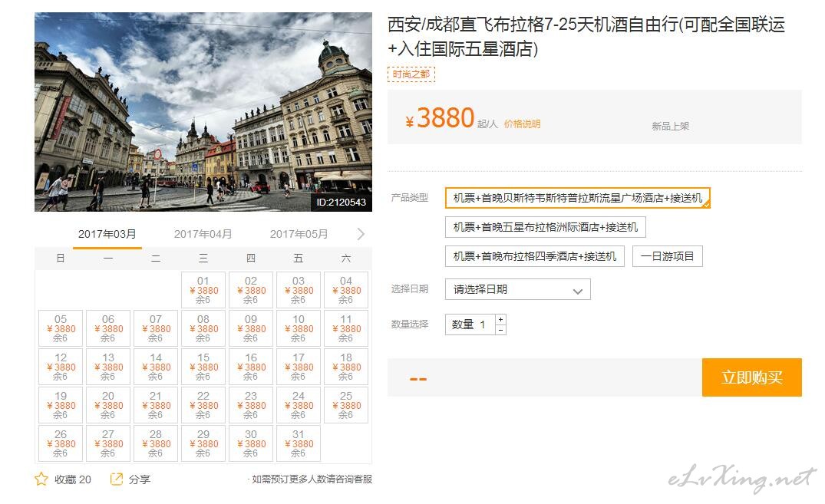The width and height of the screenshot is (825, 504).
Task: Click 如需预订更多人数请咨询客服 note
Action: click(x=312, y=479)
